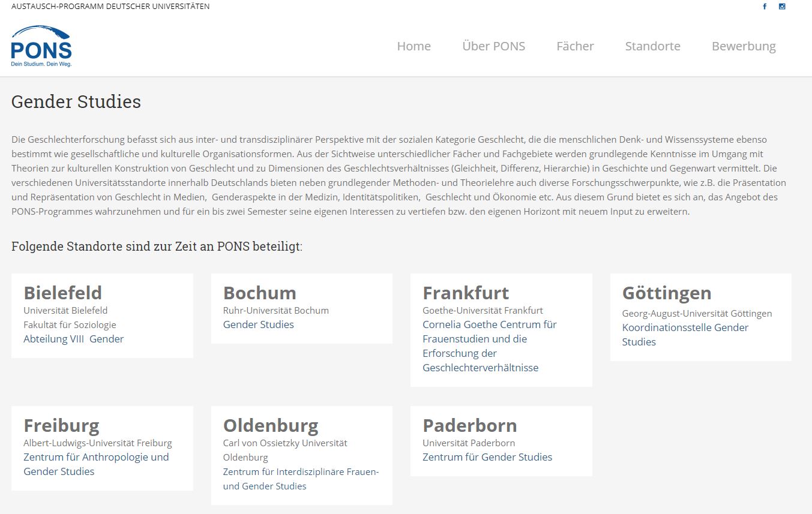Open the Instagram icon link
Image resolution: width=812 pixels, height=514 pixels.
(x=782, y=7)
